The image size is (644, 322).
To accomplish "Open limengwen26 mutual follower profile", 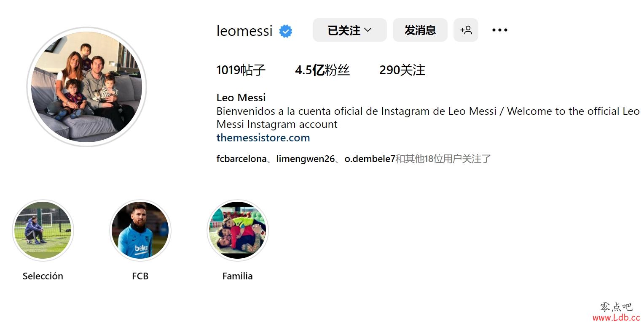I will tap(306, 159).
